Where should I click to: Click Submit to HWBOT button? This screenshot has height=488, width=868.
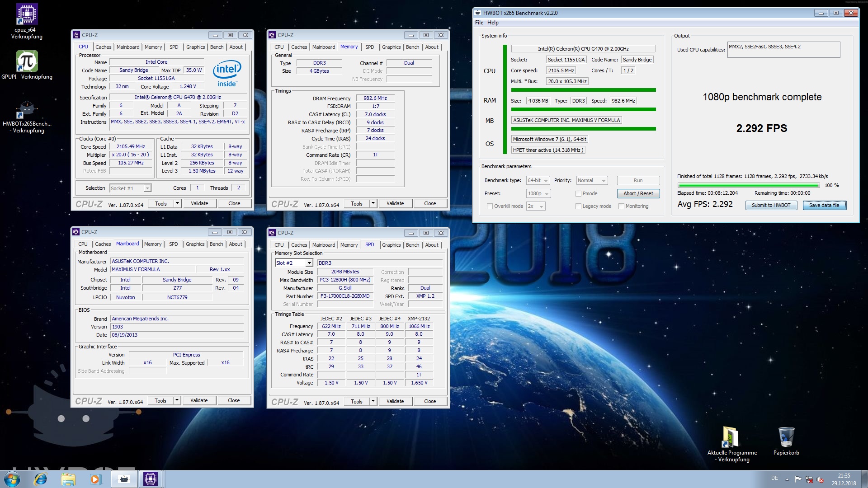[771, 205]
